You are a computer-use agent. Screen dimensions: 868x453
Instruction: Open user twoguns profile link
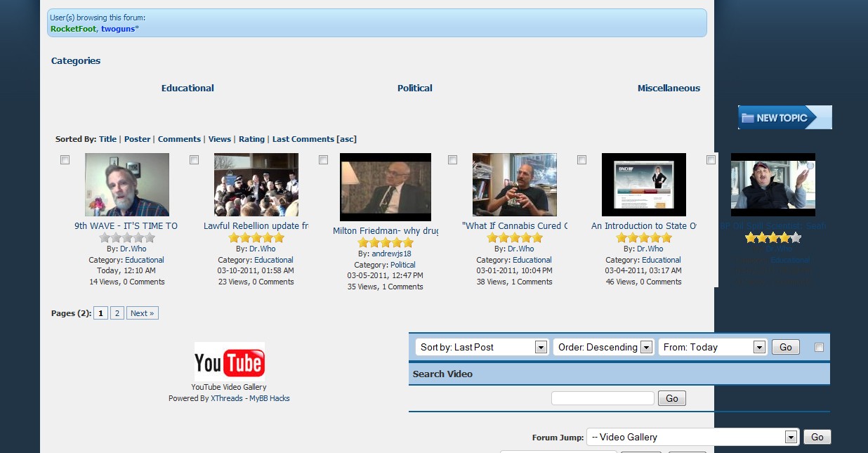tap(118, 29)
